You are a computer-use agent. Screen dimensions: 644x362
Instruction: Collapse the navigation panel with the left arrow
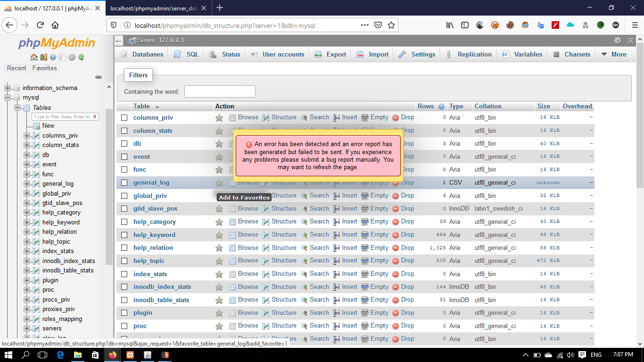(118, 41)
